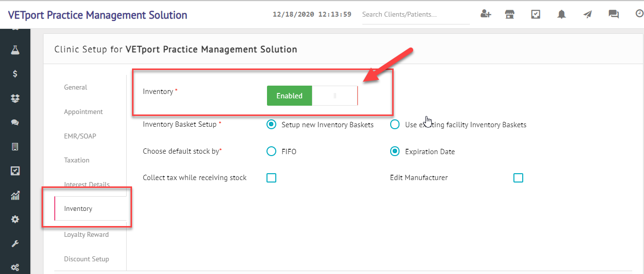Check the Edit Manufacturer box
The image size is (644, 274).
tap(518, 178)
